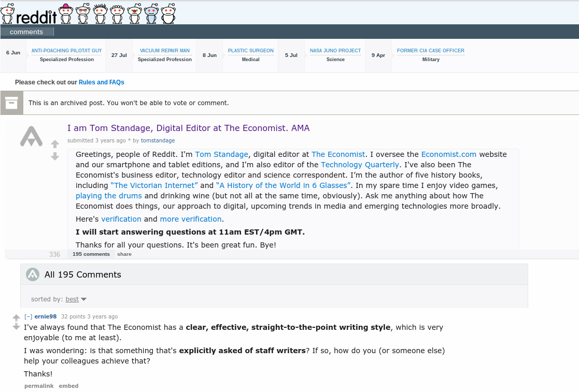579x392 pixels.
Task: Follow the Tom Standage link in post body
Action: [x=221, y=154]
